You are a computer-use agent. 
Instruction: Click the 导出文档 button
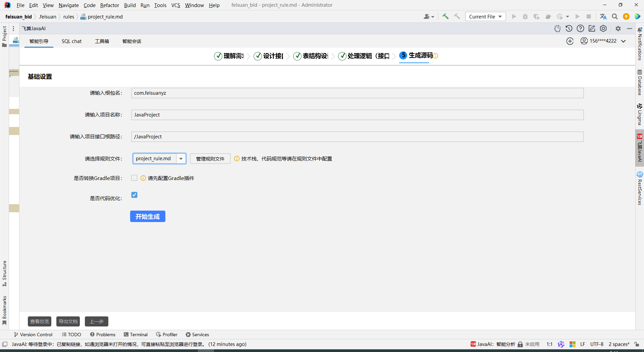click(x=68, y=321)
